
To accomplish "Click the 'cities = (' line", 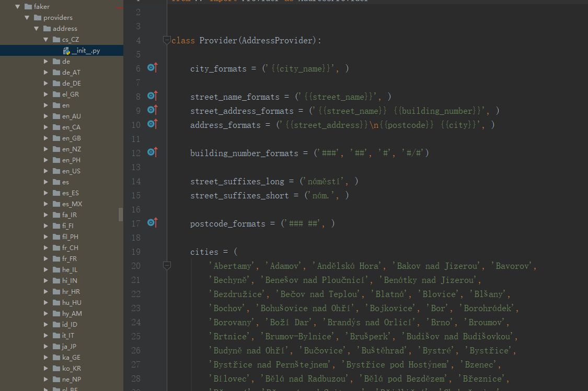I will 213,252.
